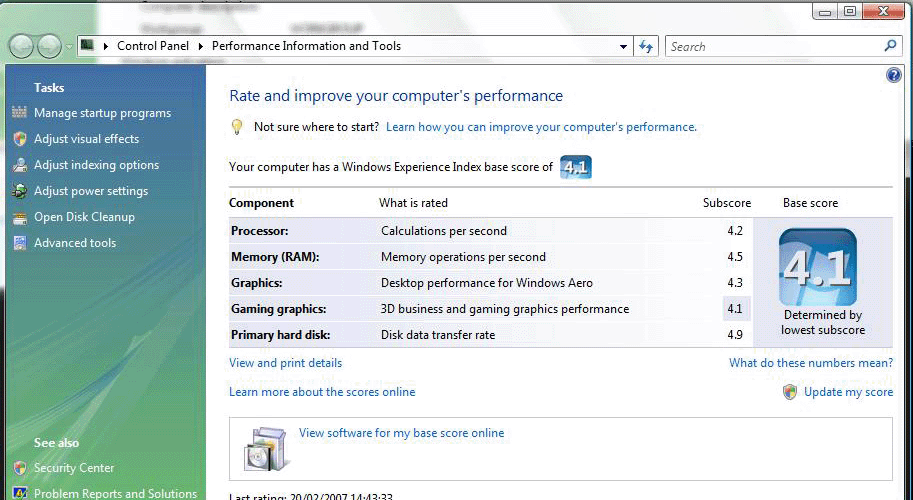Click the Component column header
This screenshot has height=500, width=913.
click(261, 203)
